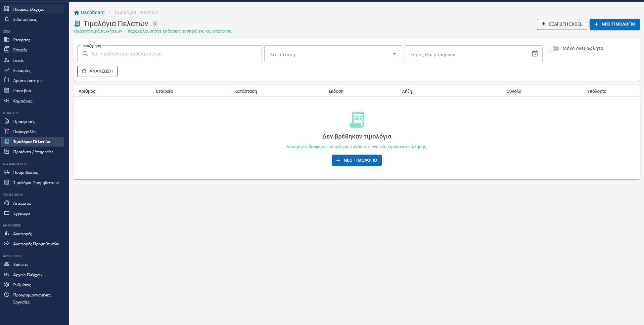This screenshot has height=325, width=644.
Task: Click the Αναφορές bar chart icon
Action: tap(7, 234)
